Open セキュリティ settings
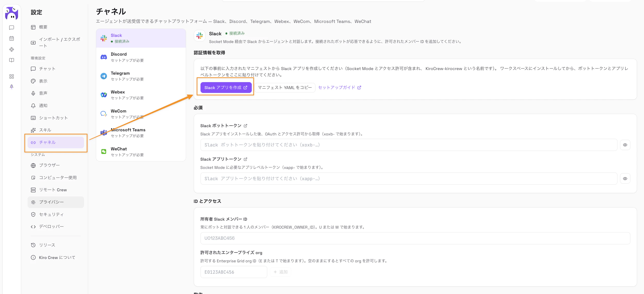This screenshot has width=644, height=294. [56, 214]
